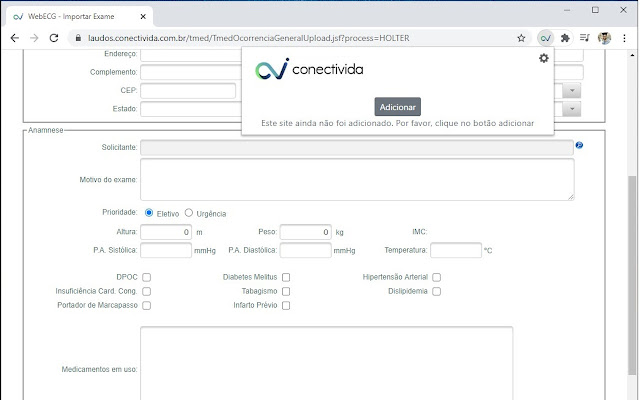Select the Eletivo priority radio
This screenshot has height=400, width=640.
tap(149, 213)
